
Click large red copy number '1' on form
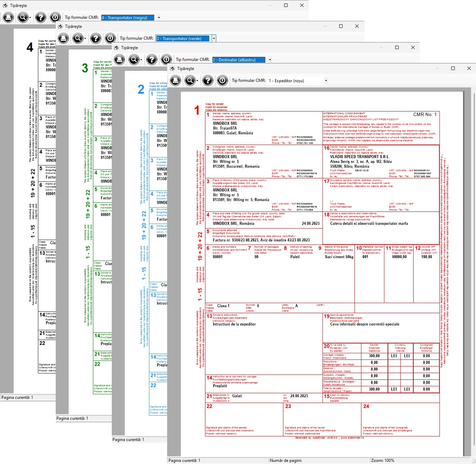click(x=197, y=110)
